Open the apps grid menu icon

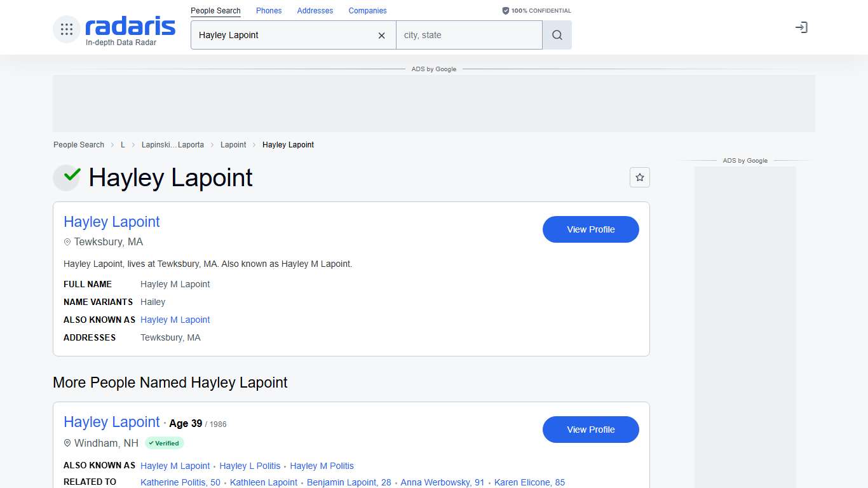(66, 28)
